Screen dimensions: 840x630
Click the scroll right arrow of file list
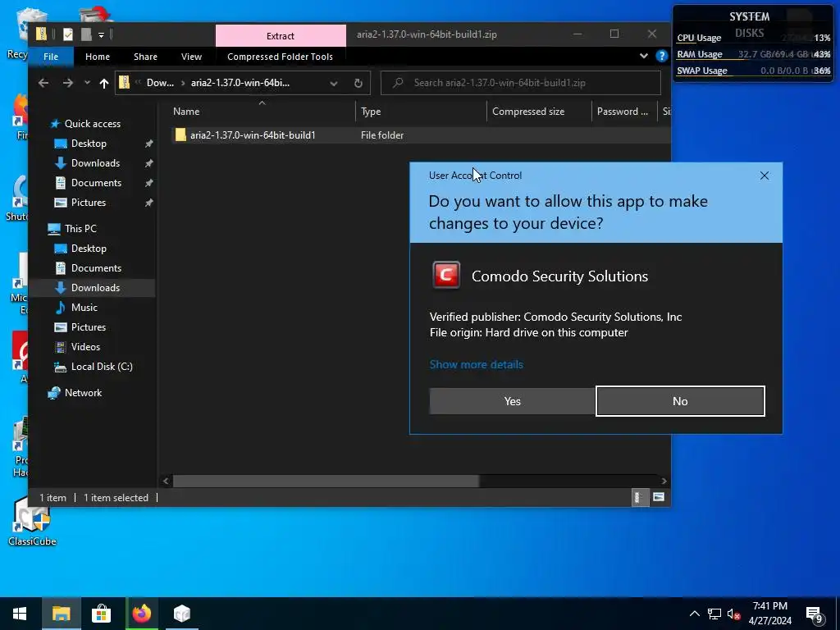664,481
